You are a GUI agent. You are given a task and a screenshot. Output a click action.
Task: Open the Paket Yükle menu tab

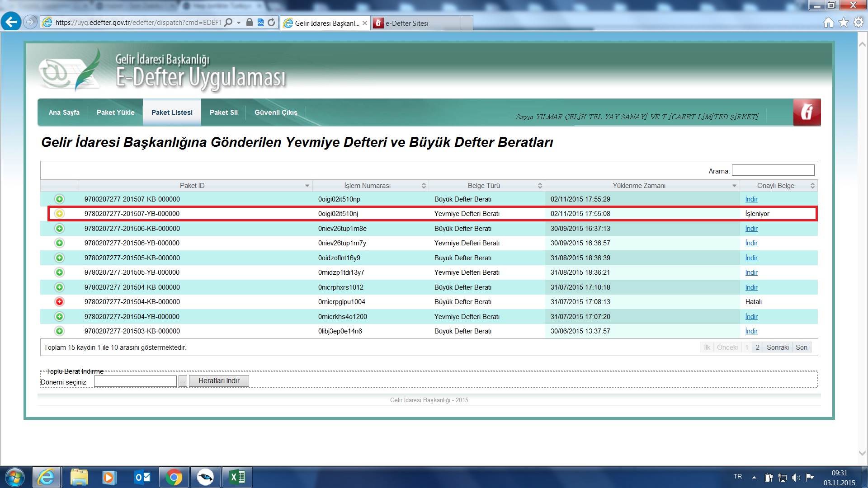pyautogui.click(x=115, y=113)
